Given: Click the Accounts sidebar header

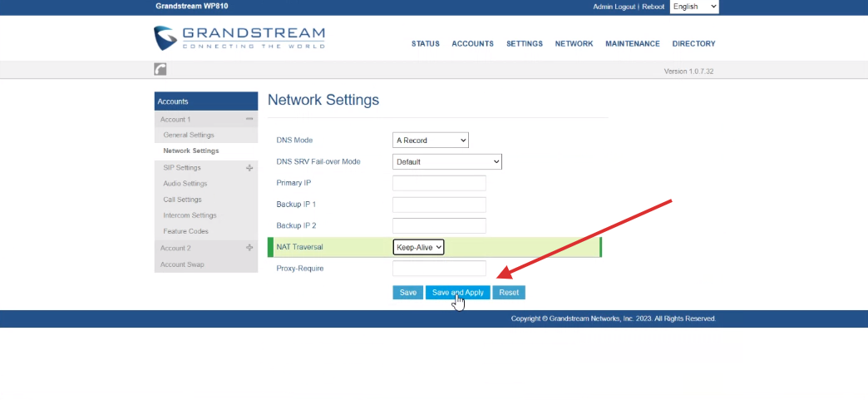Looking at the screenshot, I should (206, 101).
